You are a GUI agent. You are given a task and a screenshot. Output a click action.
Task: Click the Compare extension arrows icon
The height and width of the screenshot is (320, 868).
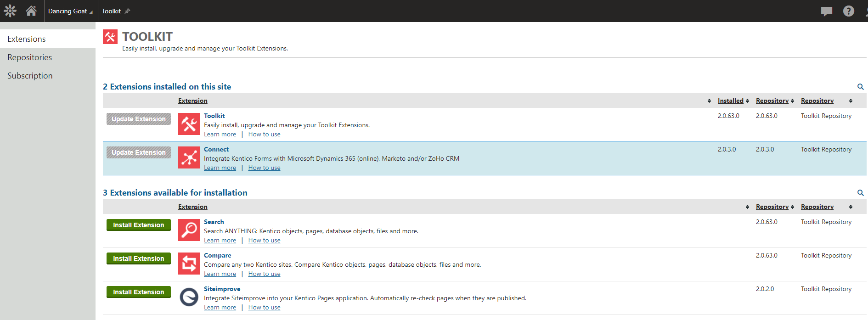(189, 264)
